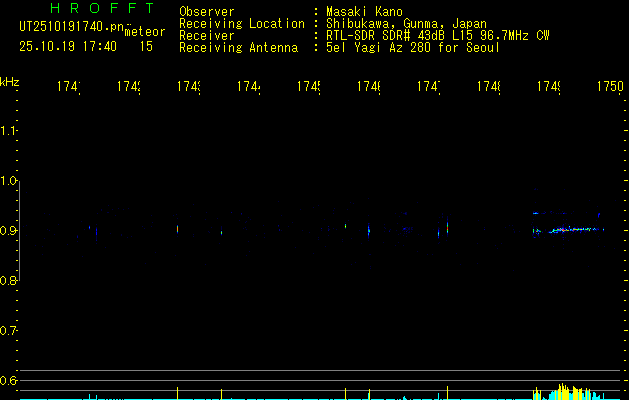Click the kHz axis unit label

point(10,82)
